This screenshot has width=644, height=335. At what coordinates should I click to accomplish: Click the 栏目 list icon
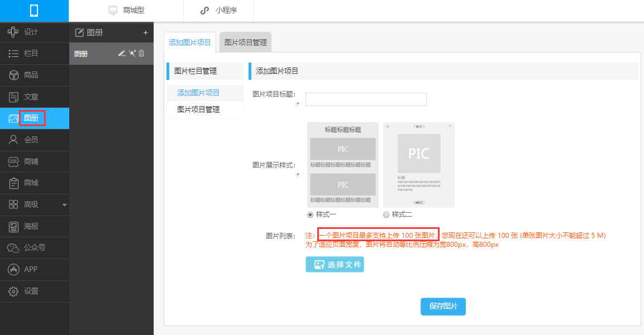13,54
